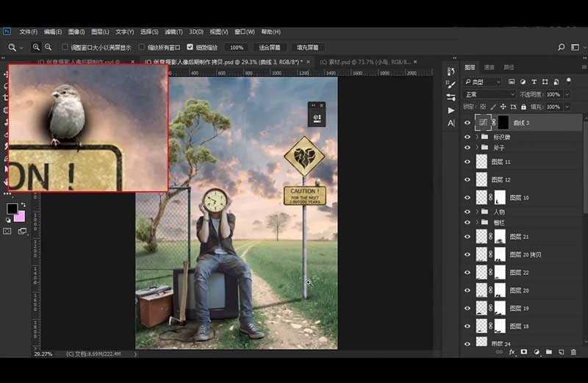Click the fx layer style icon
Screen dimensions: 588x383
click(x=512, y=352)
